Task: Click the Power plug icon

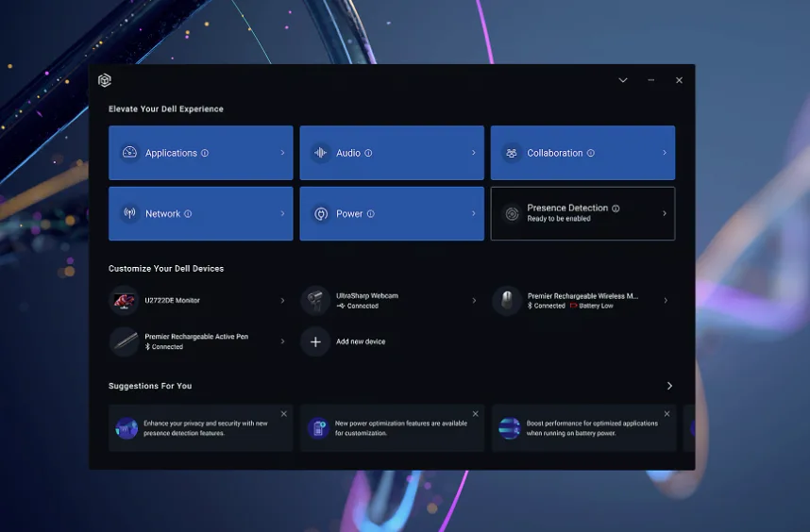Action: pyautogui.click(x=321, y=214)
